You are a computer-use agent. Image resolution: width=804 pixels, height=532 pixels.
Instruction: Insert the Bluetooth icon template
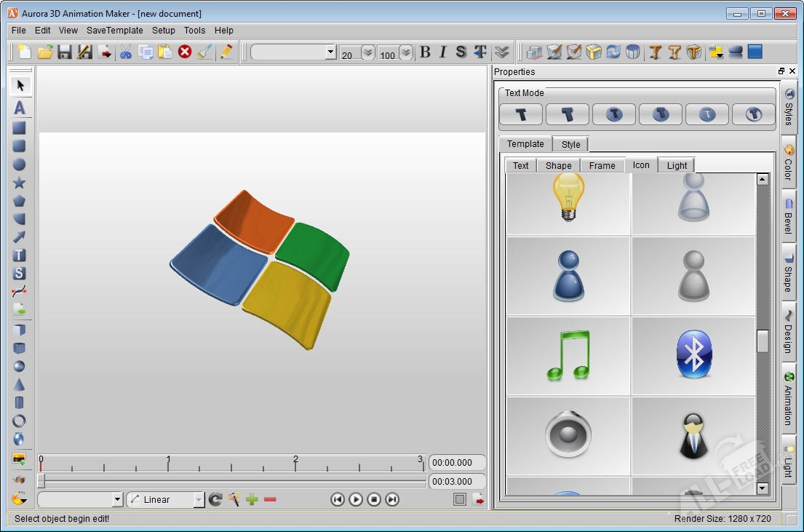click(x=693, y=355)
